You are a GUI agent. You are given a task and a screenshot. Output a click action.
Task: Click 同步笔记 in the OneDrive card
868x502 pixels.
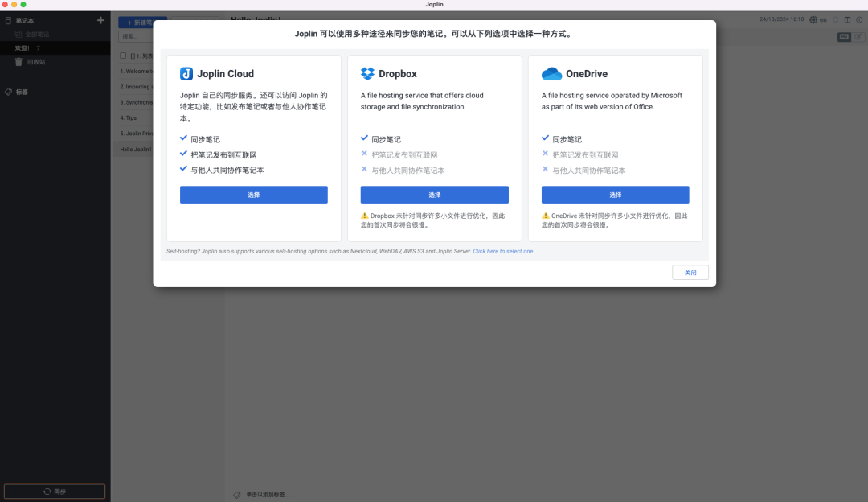tap(567, 140)
